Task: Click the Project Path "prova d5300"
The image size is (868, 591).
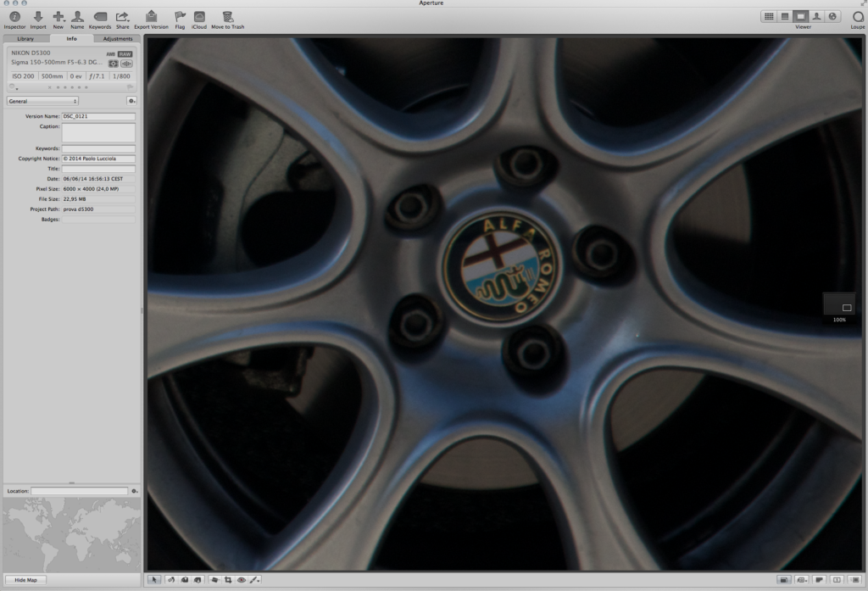Action: [x=78, y=209]
